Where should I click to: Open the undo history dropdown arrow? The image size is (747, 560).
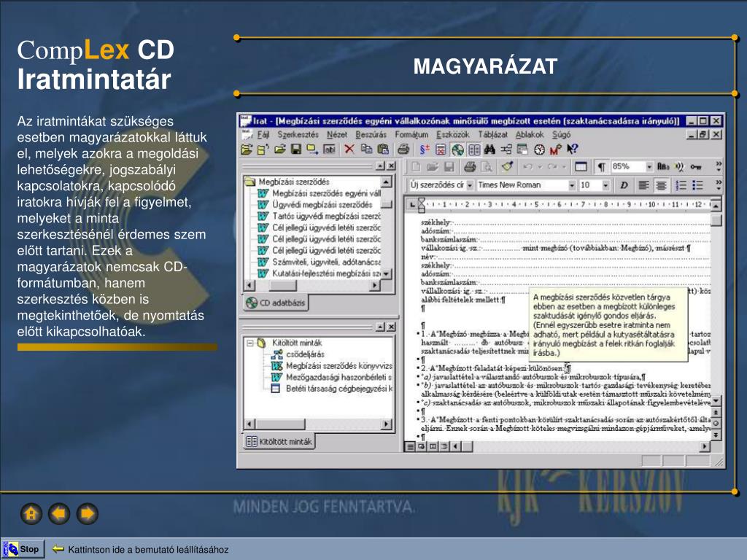[541, 167]
